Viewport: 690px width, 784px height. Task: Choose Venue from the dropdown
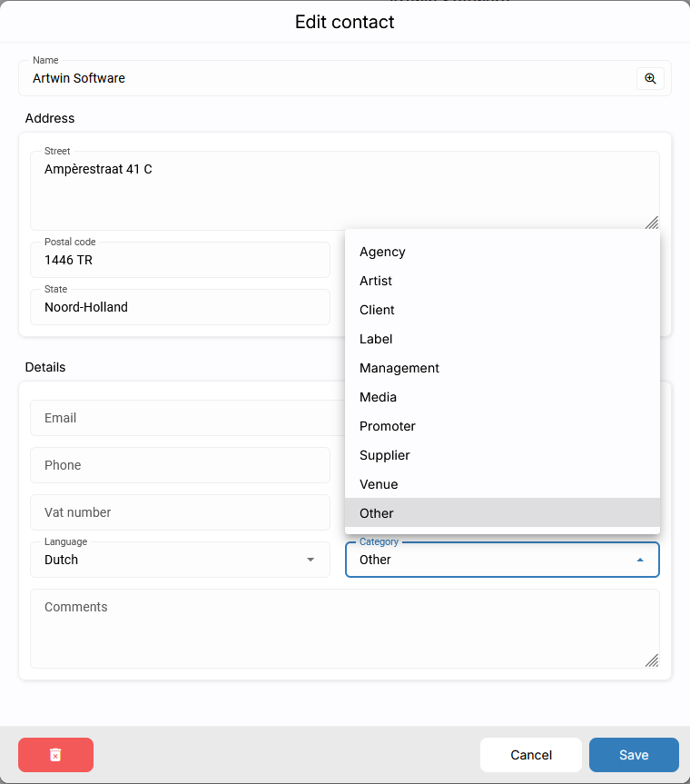pyautogui.click(x=379, y=484)
